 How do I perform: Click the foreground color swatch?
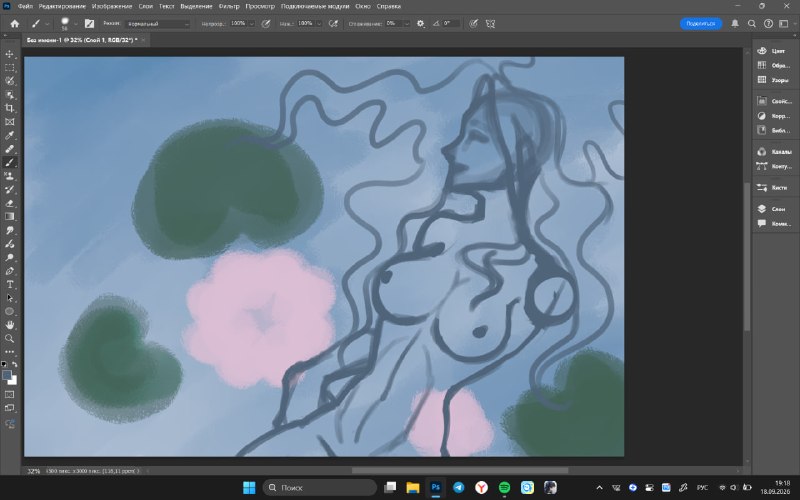click(7, 376)
